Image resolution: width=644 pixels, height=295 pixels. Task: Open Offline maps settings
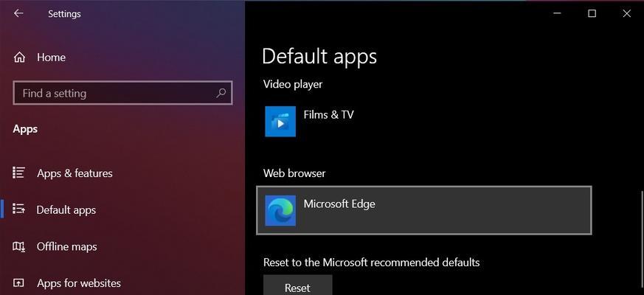click(x=67, y=246)
